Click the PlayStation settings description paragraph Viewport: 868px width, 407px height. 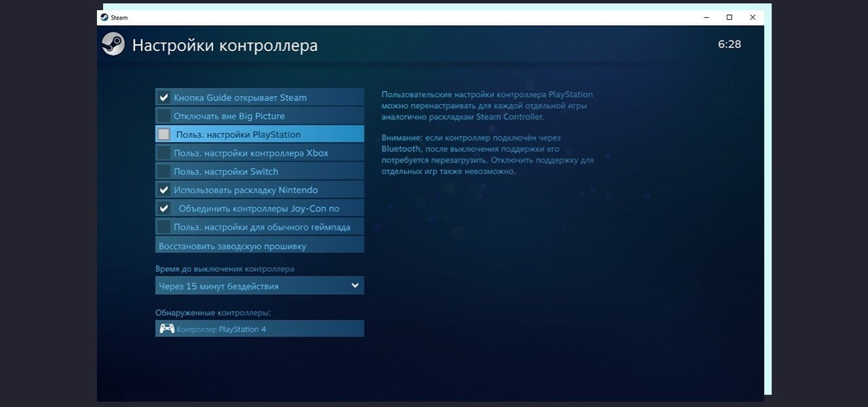(487, 105)
